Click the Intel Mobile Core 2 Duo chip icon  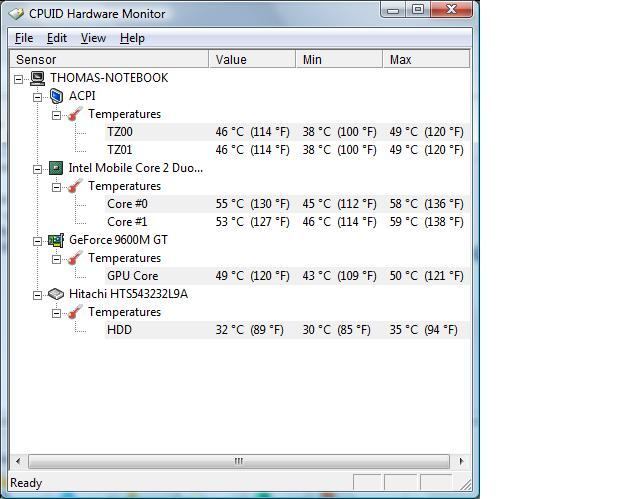coord(56,168)
